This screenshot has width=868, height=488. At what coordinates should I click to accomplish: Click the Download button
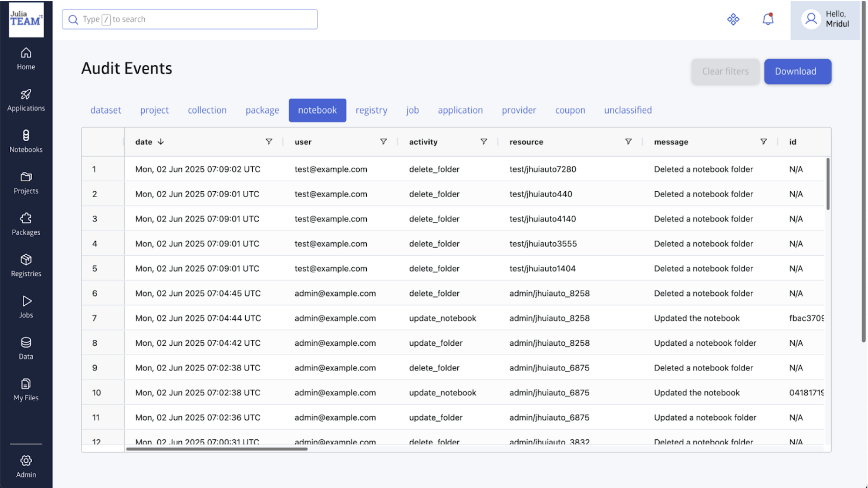(797, 72)
